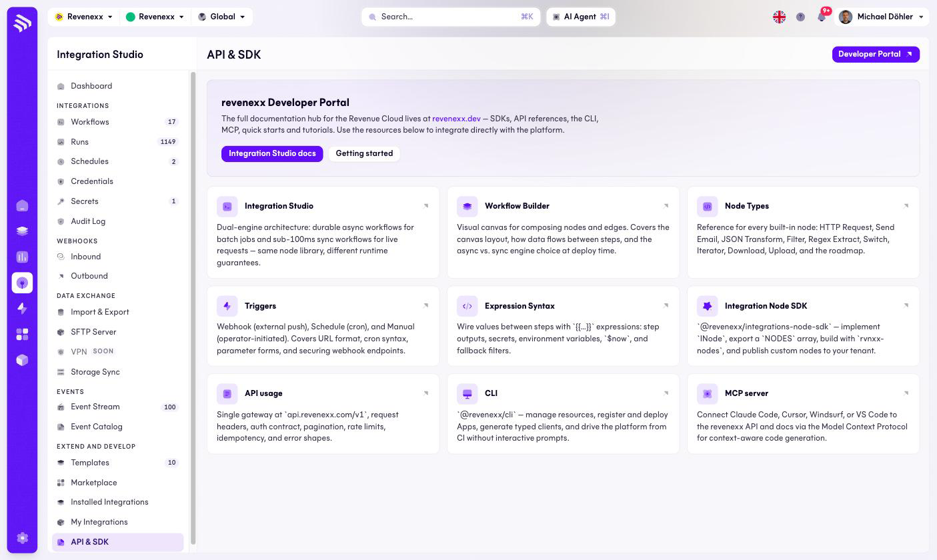
Task: Click the Triggers lightning card icon
Action: [x=227, y=306]
